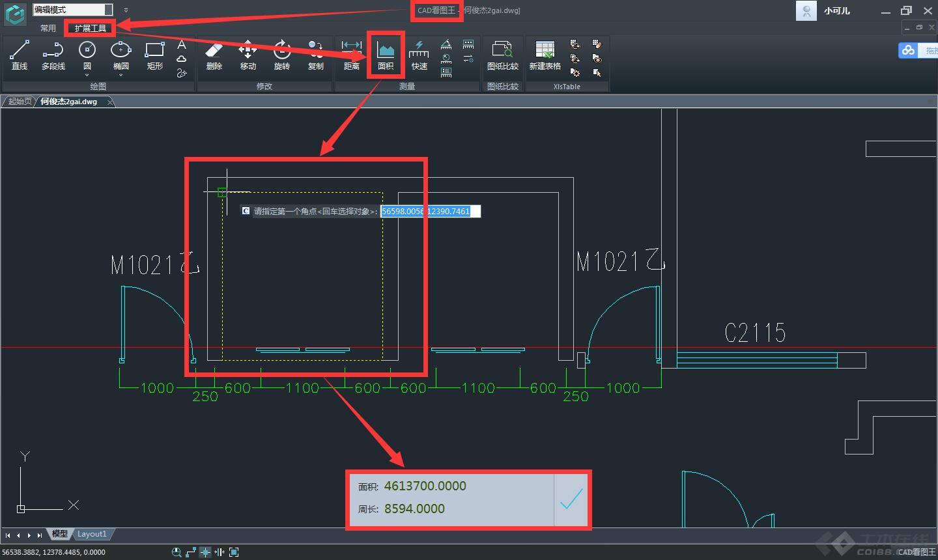Switch to the 扩展工具 ribbon tab
This screenshot has width=938, height=560.
[90, 28]
